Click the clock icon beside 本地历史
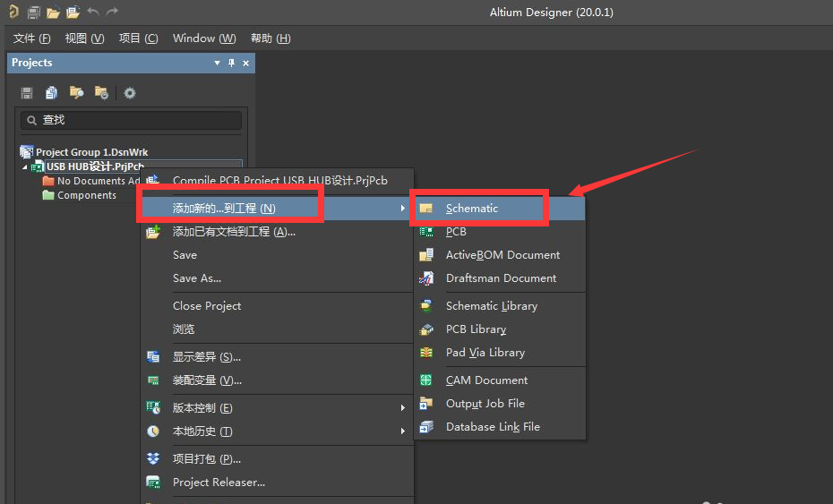833x504 pixels. (153, 431)
